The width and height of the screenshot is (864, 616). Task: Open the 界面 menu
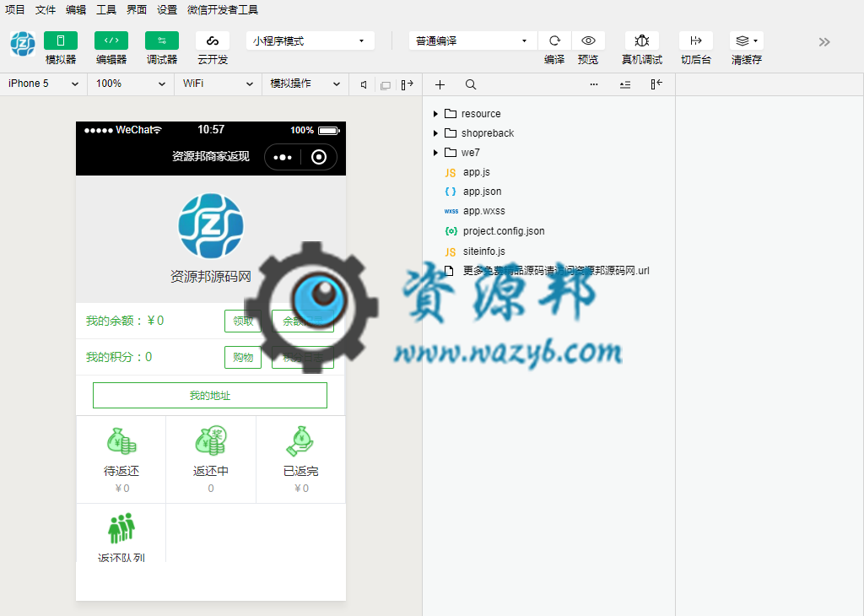click(137, 10)
